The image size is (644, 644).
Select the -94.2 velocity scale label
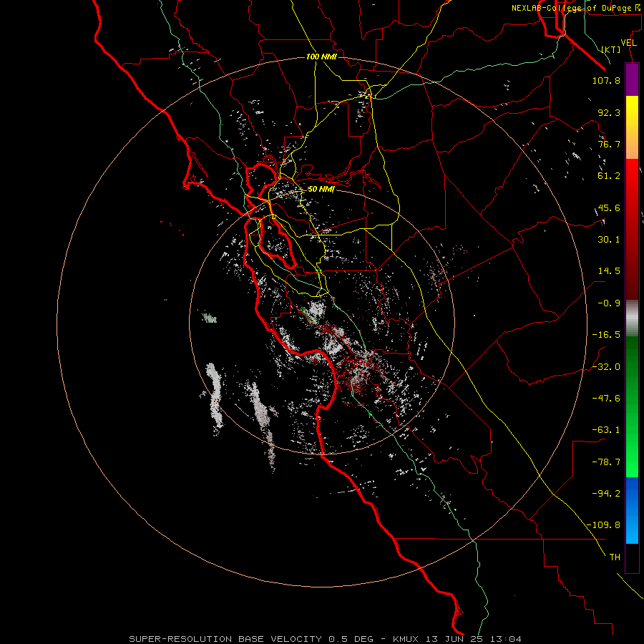[x=606, y=493]
